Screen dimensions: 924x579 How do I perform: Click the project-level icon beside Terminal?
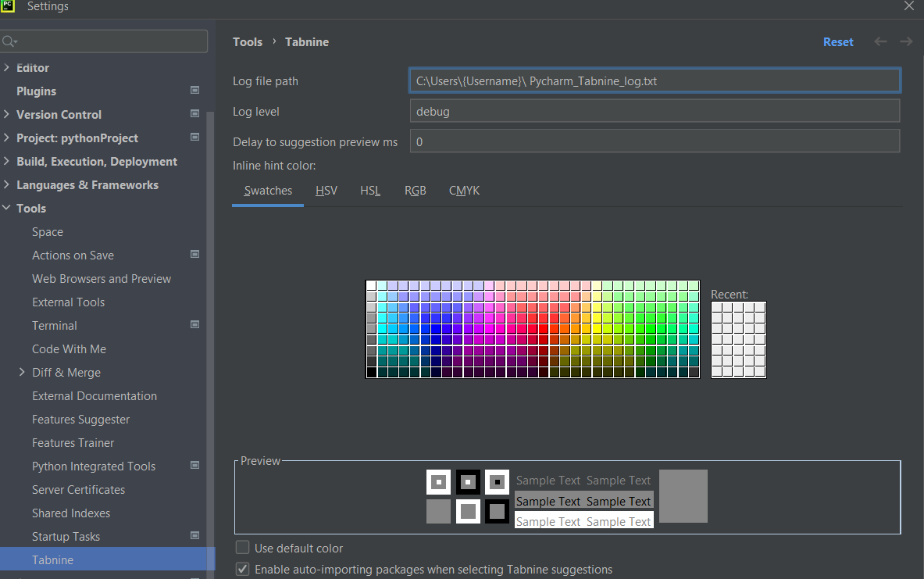(194, 325)
